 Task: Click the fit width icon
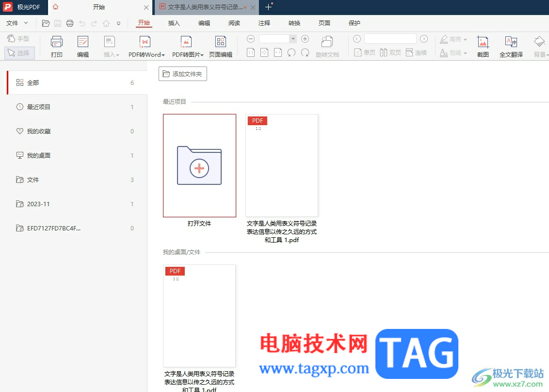[277, 52]
